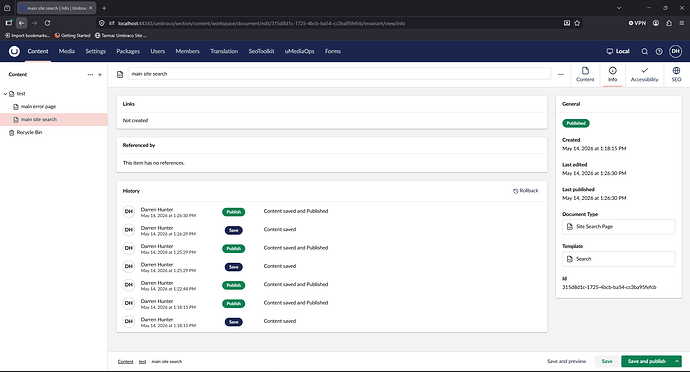Open a new browser tab with plus
The height and width of the screenshot is (372, 690).
click(x=104, y=8)
